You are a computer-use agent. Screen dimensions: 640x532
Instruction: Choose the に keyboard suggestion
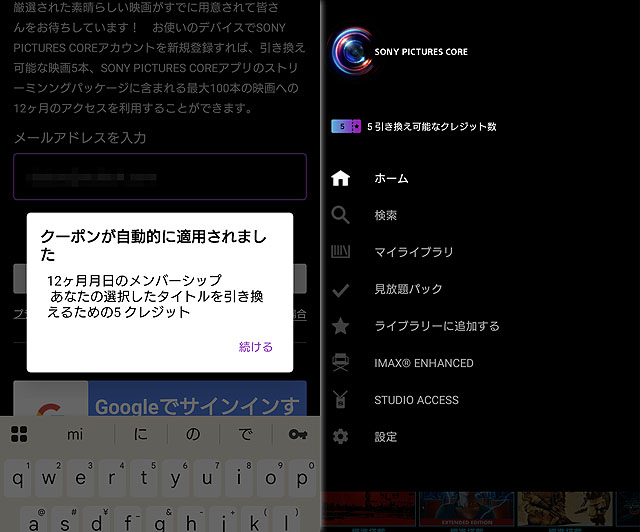[x=141, y=434]
